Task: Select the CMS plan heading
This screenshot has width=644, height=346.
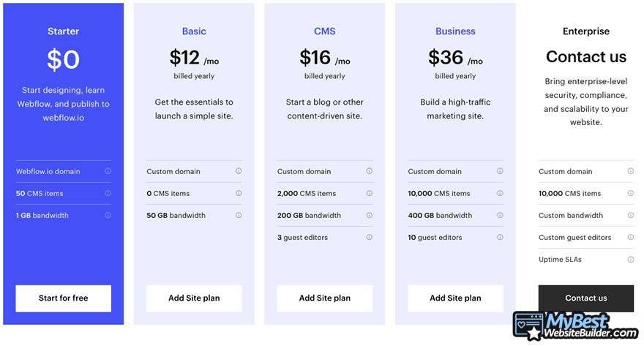Action: point(324,31)
